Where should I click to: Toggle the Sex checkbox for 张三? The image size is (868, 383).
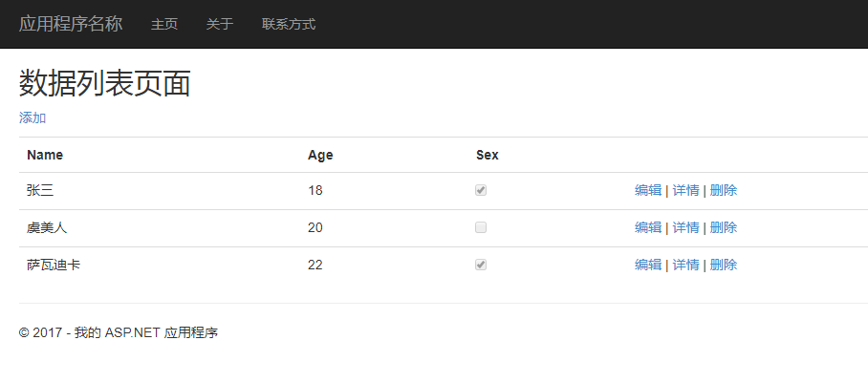481,190
